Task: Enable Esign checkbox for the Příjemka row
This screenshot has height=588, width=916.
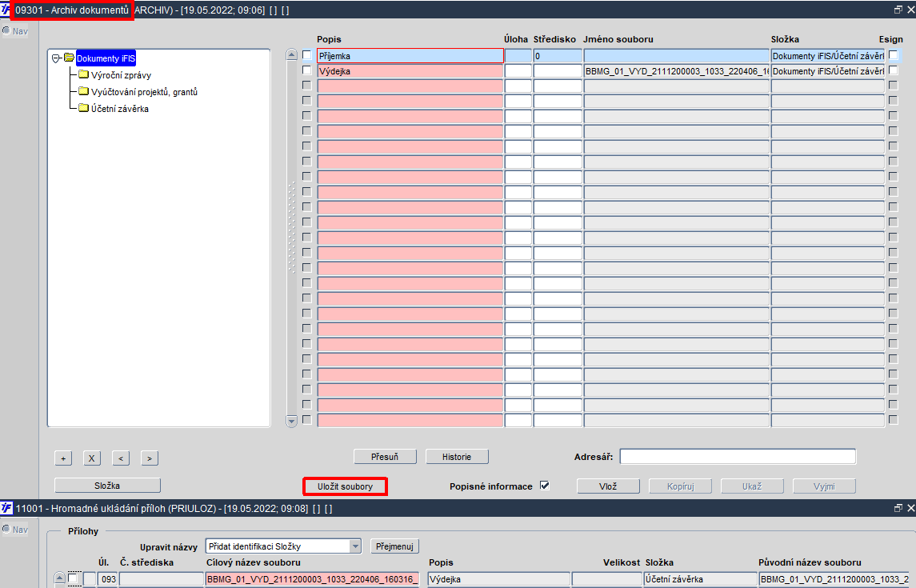Action: pyautogui.click(x=893, y=55)
